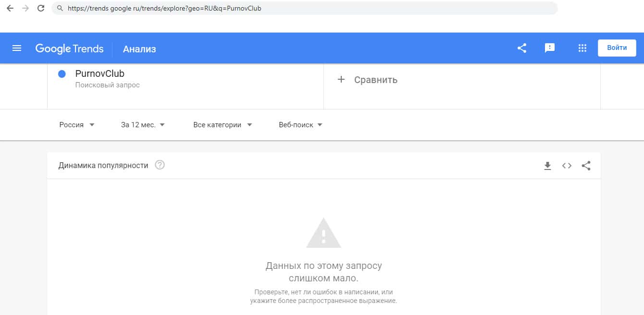Go back in browser history
Image resolution: width=644 pixels, height=315 pixels.
pyautogui.click(x=10, y=8)
